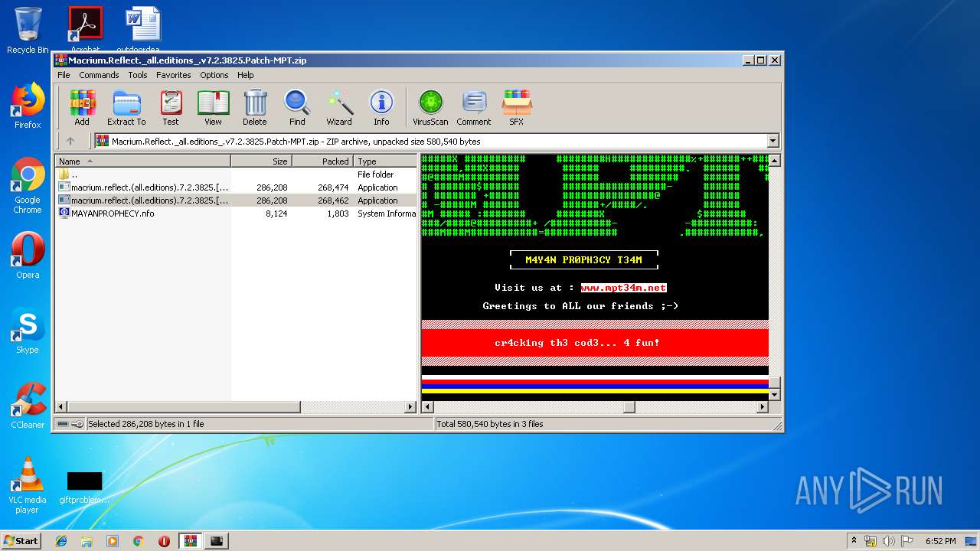Select MAYANPROPHECY.nfo file
Screen dimensions: 980x551
point(236,214)
